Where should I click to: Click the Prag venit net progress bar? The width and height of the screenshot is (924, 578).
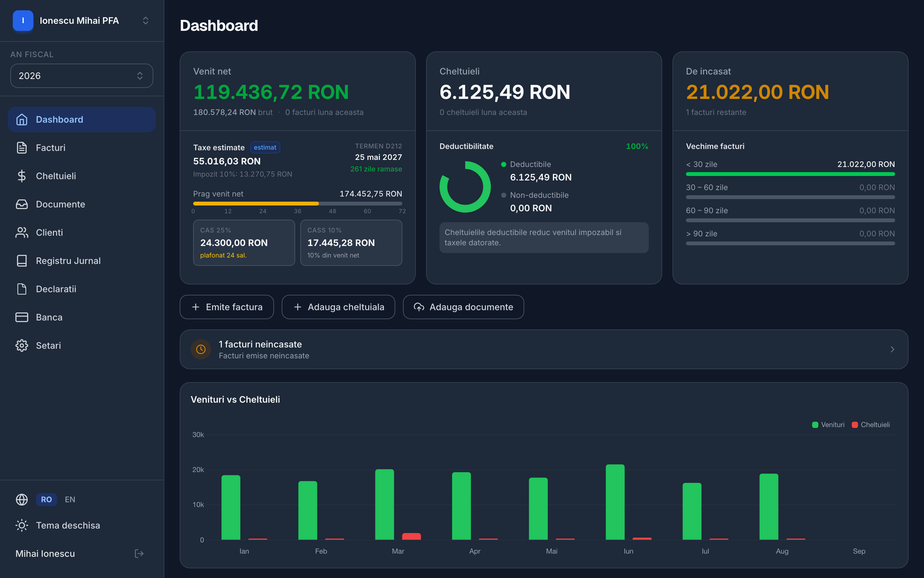(x=297, y=204)
